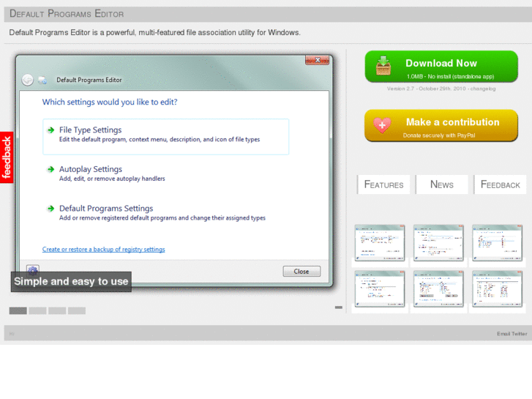This screenshot has width=532, height=399.
Task: Click Create or restore a backup link
Action: click(x=103, y=249)
